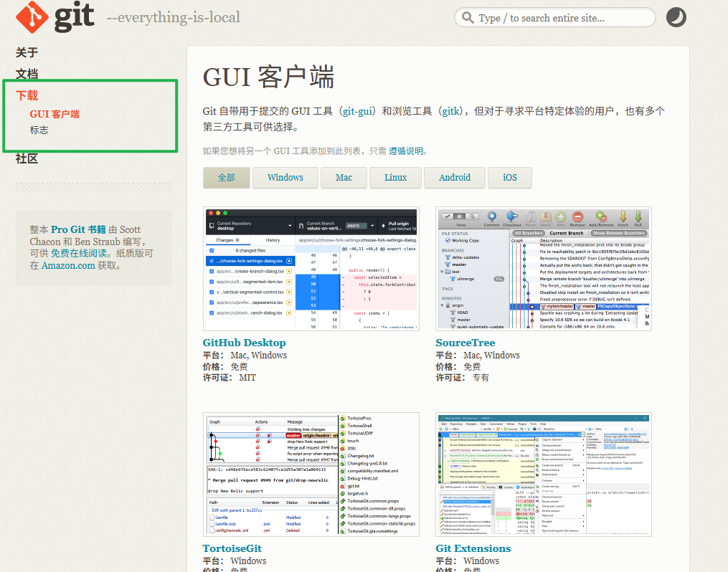Toggle dark mode moon icon

(676, 18)
